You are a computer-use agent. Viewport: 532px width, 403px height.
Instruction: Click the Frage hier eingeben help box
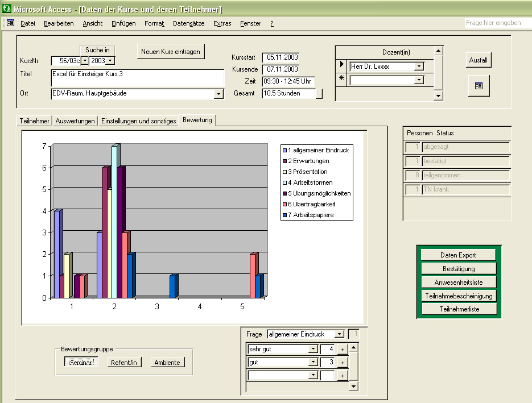tap(498, 23)
